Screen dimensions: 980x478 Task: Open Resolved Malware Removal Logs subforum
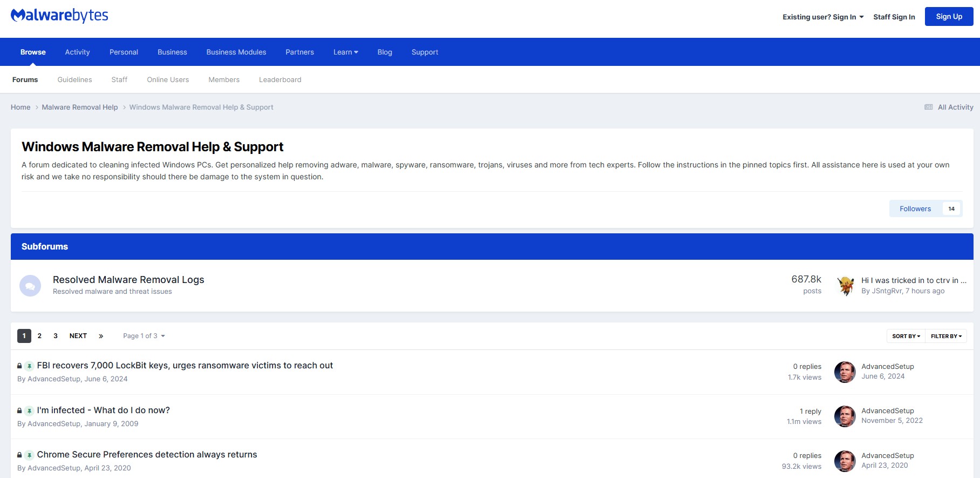[x=128, y=279]
